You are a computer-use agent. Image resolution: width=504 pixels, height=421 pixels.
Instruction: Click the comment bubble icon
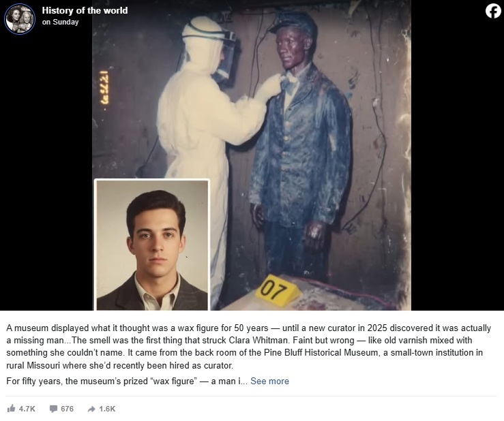click(53, 409)
